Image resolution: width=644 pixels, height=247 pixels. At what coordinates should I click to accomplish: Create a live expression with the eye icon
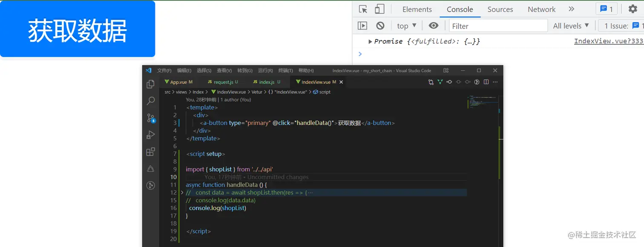pos(434,26)
